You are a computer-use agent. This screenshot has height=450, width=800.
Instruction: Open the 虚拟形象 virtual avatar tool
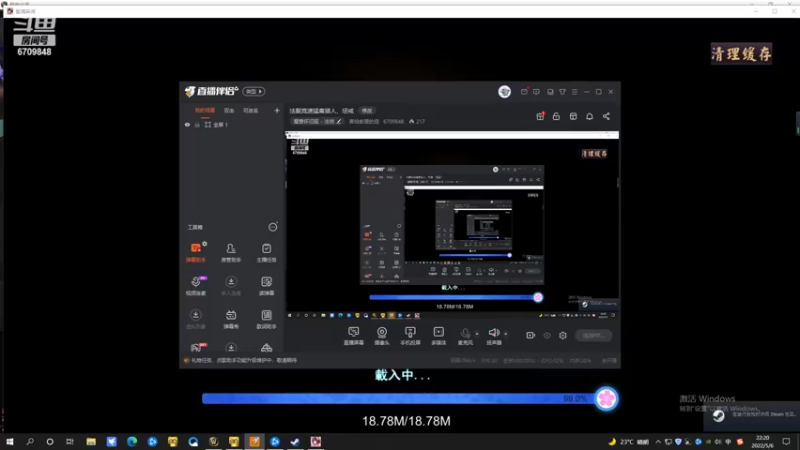point(196,319)
